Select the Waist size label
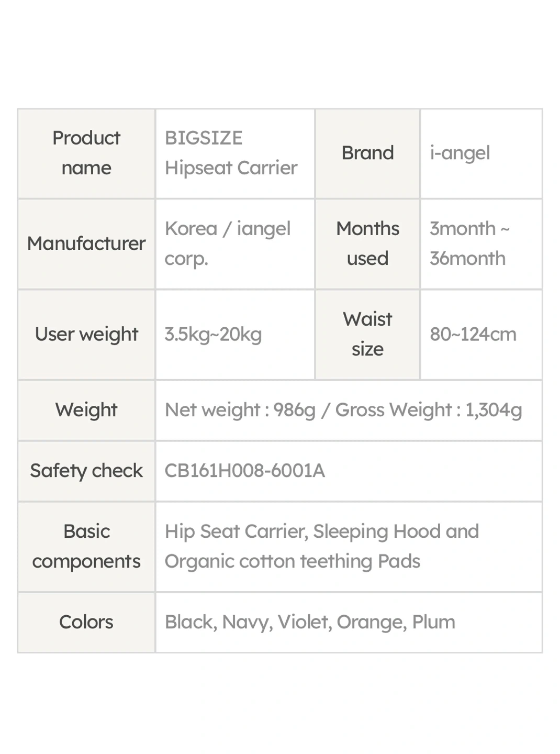This screenshot has width=560, height=754. point(367,334)
